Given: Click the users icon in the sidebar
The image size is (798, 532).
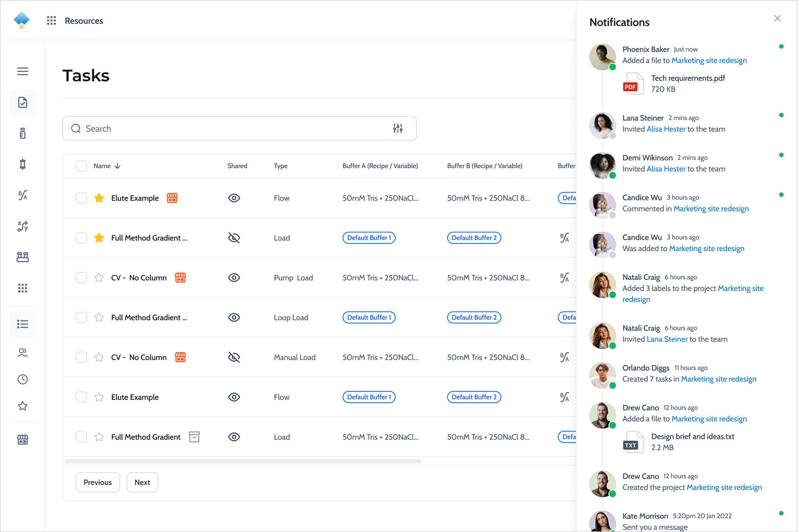Looking at the screenshot, I should click(23, 353).
